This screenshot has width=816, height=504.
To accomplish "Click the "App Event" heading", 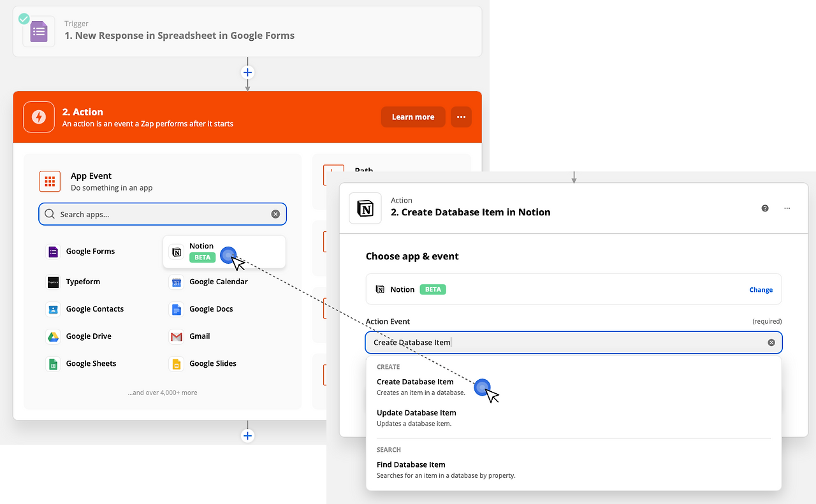I will [91, 176].
